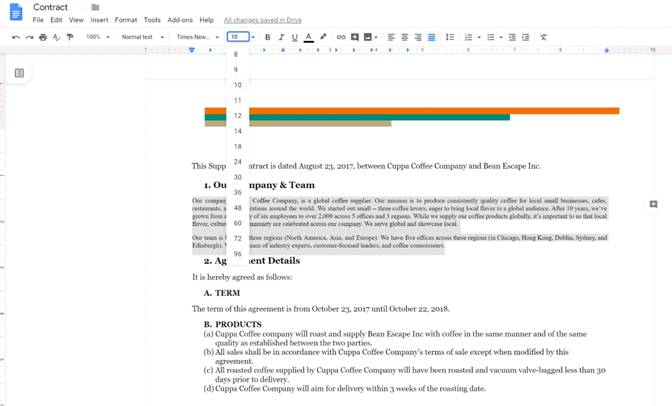Open the Insert menu
Screen dimensions: 672x406
coord(99,20)
